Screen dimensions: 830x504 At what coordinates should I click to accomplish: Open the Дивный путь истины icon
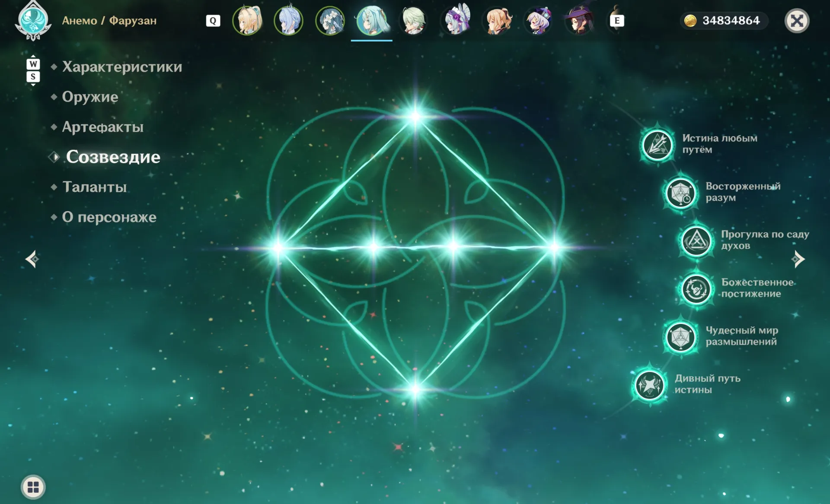[x=649, y=385]
